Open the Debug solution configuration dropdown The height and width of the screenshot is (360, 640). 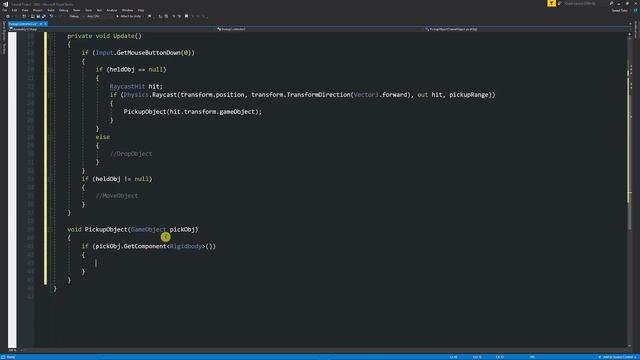76,16
